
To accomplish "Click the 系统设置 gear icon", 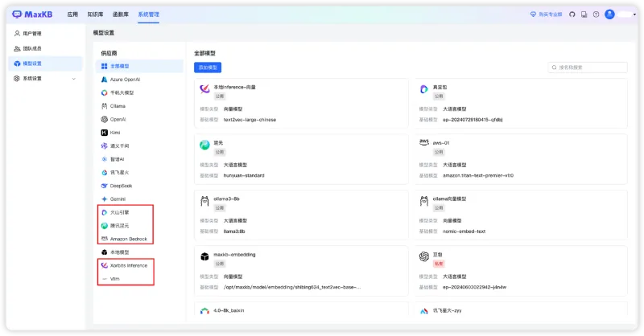I will pos(17,78).
